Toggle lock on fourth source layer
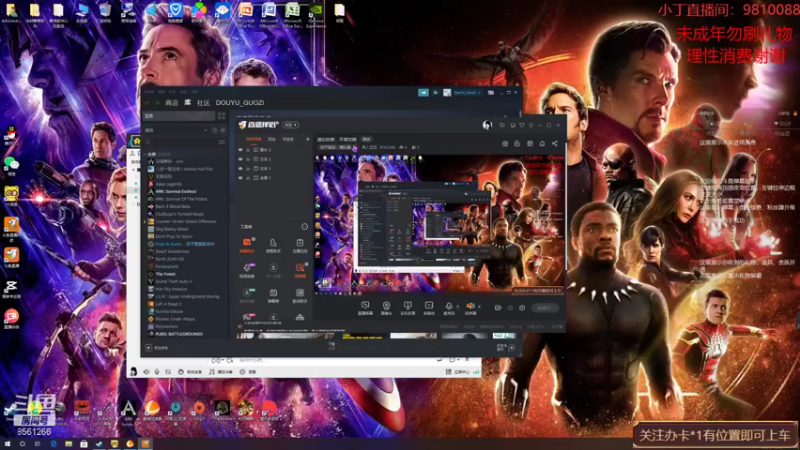The width and height of the screenshot is (800, 450). tap(248, 178)
